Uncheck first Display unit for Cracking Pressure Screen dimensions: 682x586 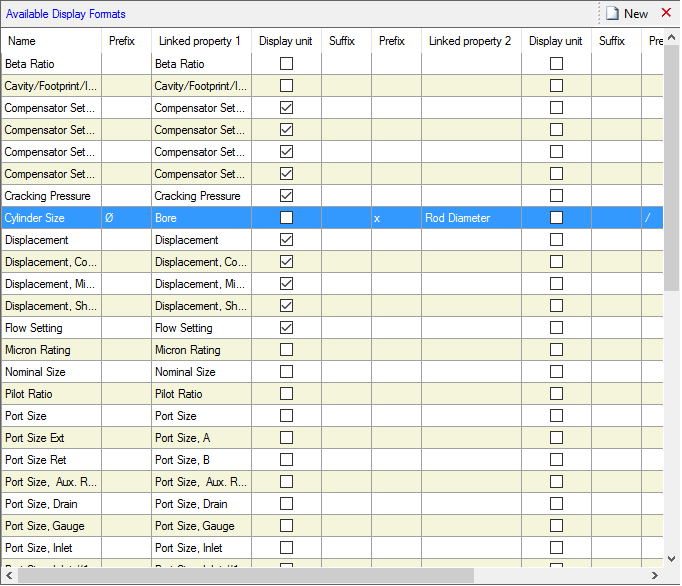(x=286, y=196)
